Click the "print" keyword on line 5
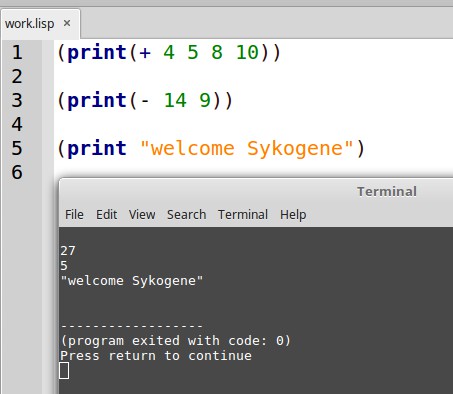453x394 pixels. [97, 149]
